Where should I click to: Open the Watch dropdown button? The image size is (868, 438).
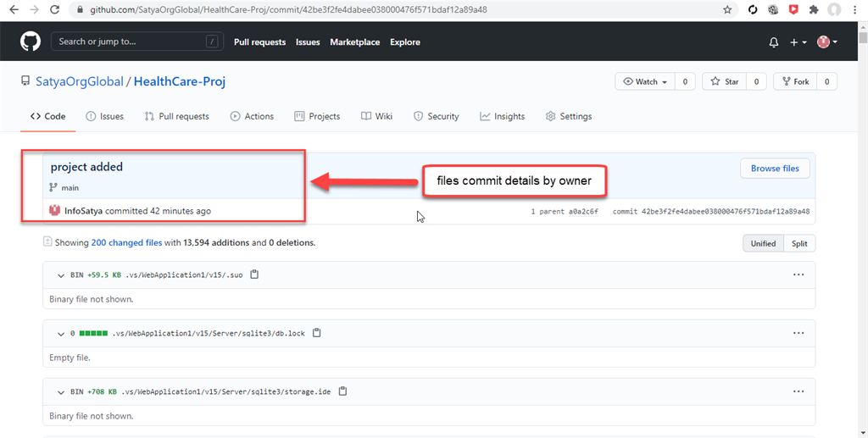click(x=645, y=81)
